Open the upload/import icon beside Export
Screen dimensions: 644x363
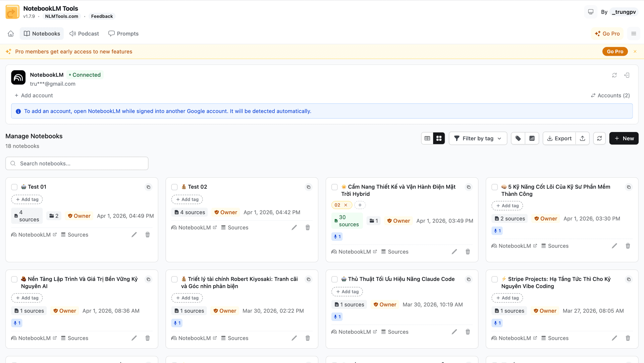click(583, 138)
